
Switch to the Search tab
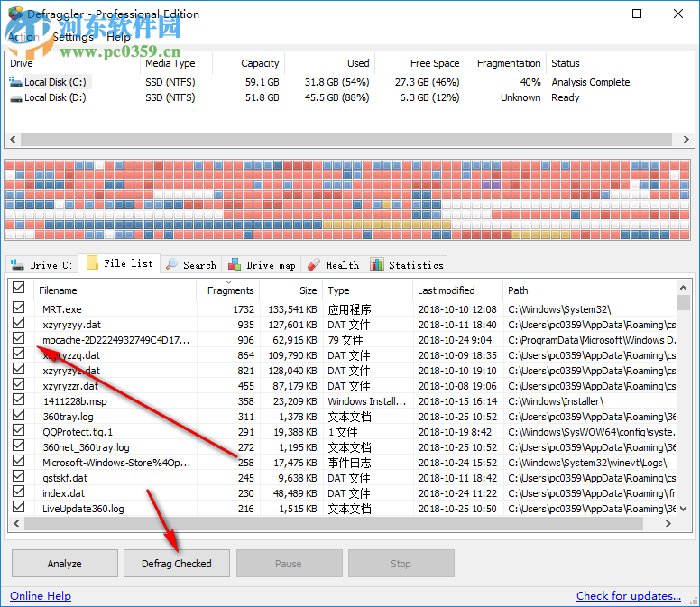pyautogui.click(x=191, y=264)
